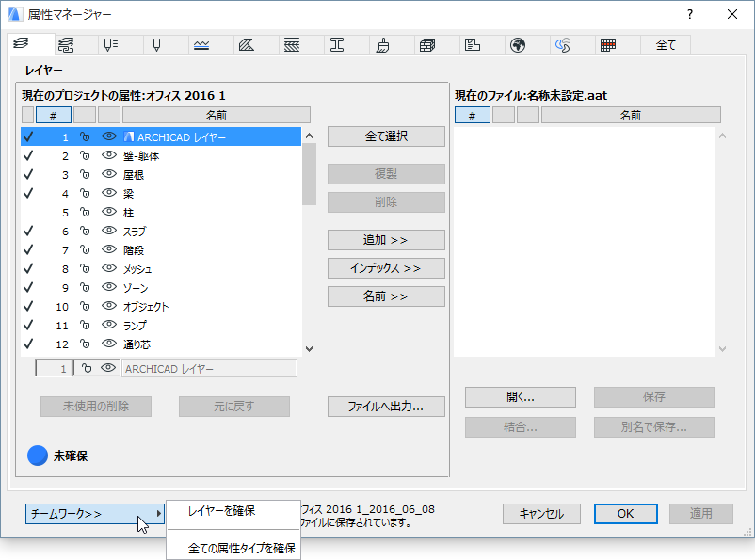Click the lock icon of スラブ layer

click(x=86, y=231)
